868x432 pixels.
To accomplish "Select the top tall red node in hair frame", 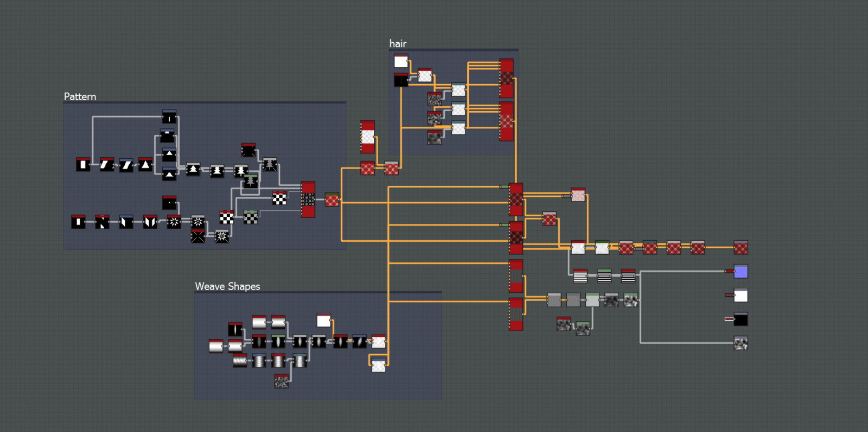I will point(506,78).
